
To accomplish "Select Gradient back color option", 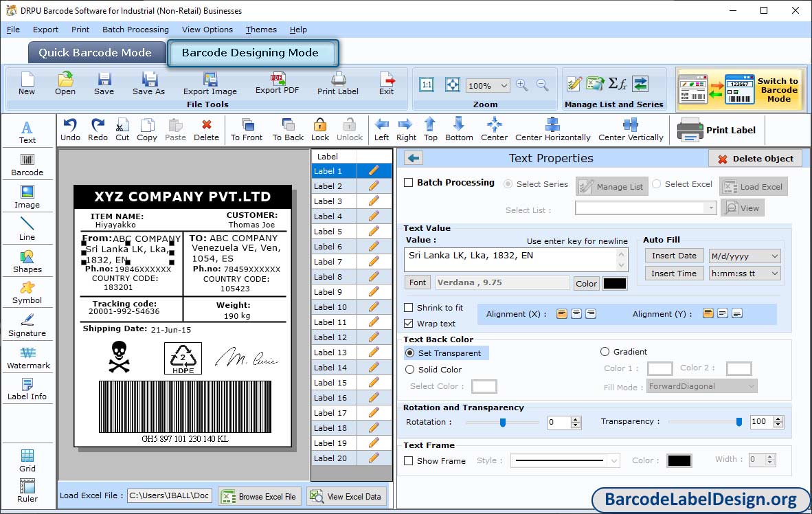I will (x=605, y=352).
